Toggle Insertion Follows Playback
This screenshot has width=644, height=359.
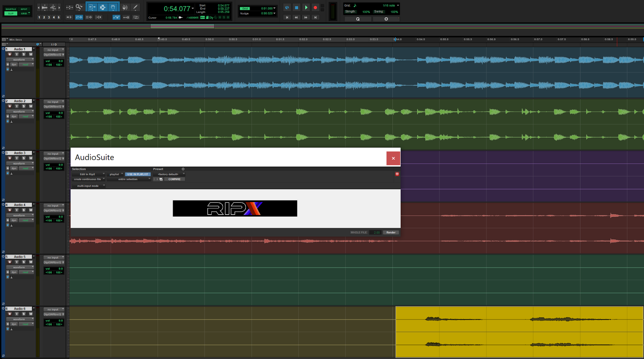[99, 17]
